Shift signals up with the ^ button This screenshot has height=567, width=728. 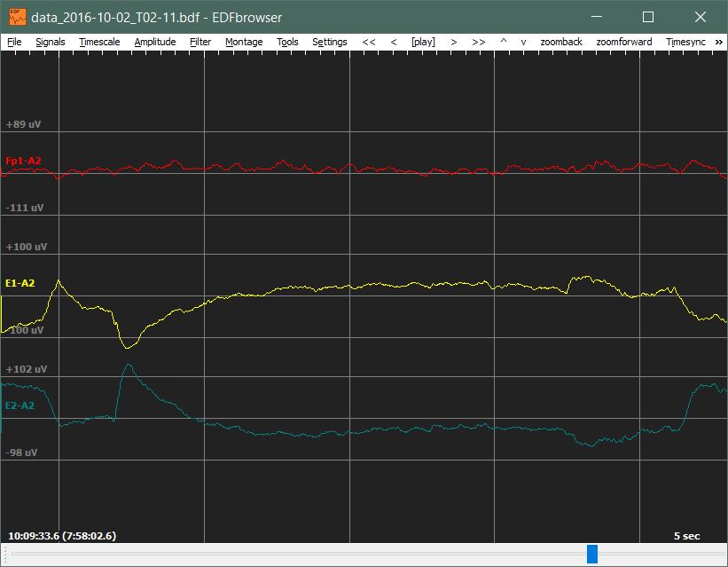(x=504, y=42)
